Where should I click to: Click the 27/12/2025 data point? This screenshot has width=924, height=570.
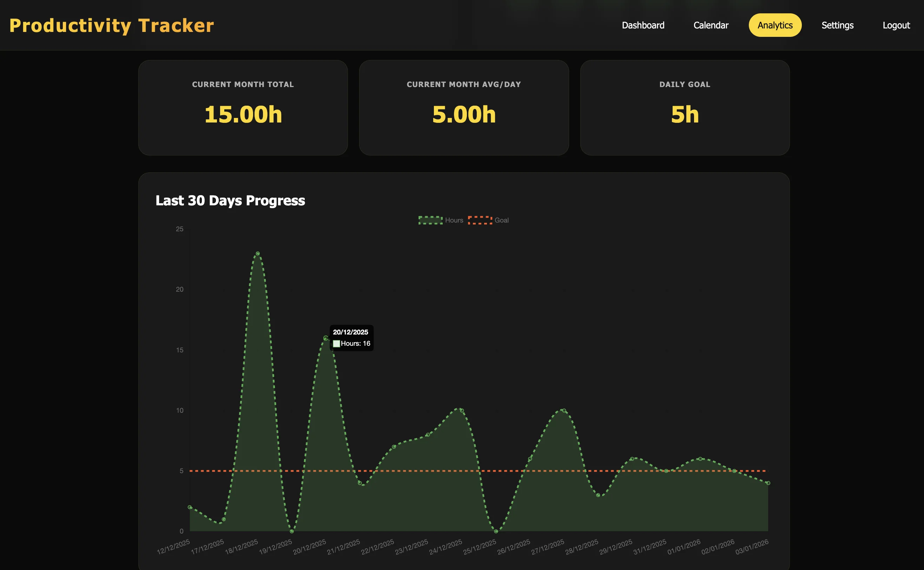pyautogui.click(x=564, y=411)
